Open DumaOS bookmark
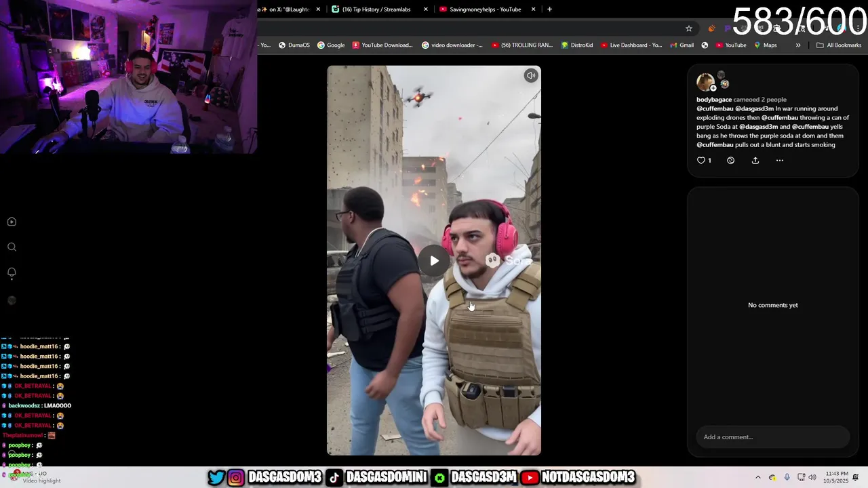868x488 pixels. pos(294,45)
